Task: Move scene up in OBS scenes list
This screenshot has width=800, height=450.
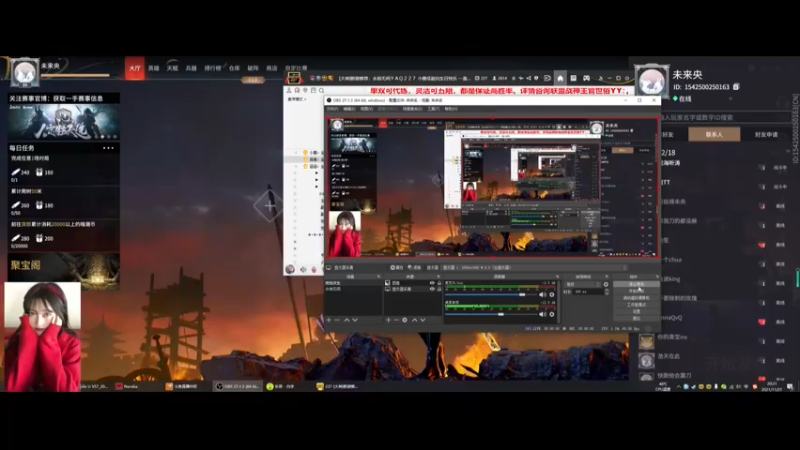Action: 346,320
